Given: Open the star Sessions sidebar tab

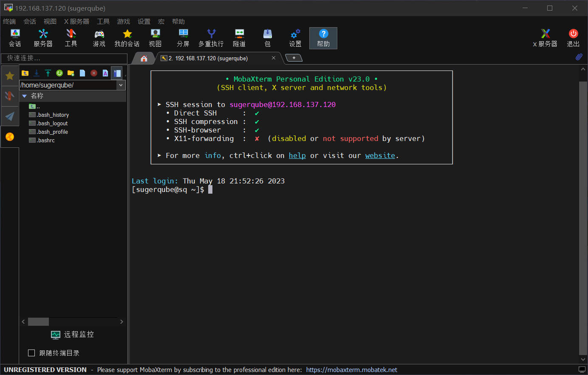Looking at the screenshot, I should pyautogui.click(x=10, y=76).
